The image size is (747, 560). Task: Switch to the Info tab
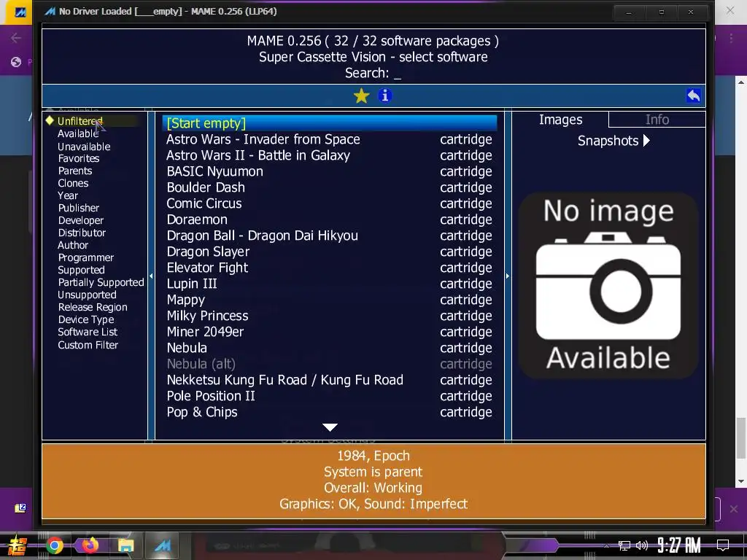pos(657,120)
